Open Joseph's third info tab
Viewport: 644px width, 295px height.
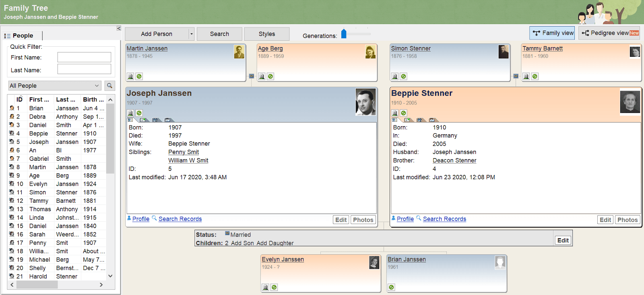tap(155, 120)
